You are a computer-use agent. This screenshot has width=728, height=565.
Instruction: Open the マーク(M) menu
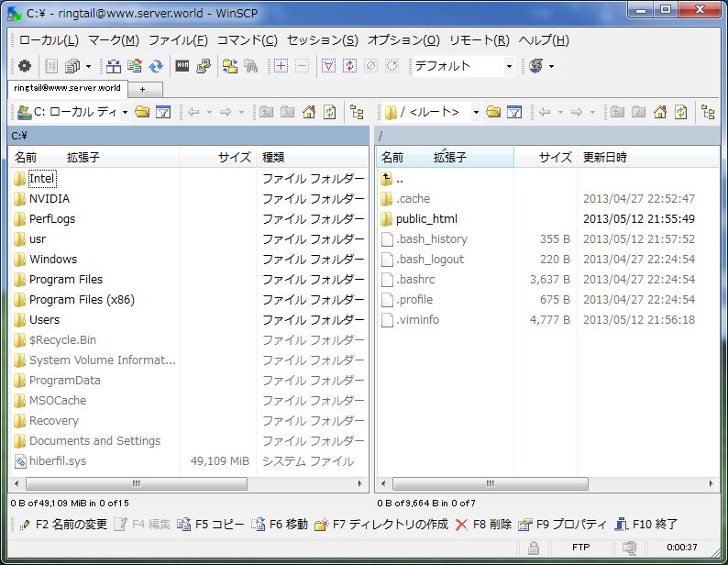tap(114, 40)
